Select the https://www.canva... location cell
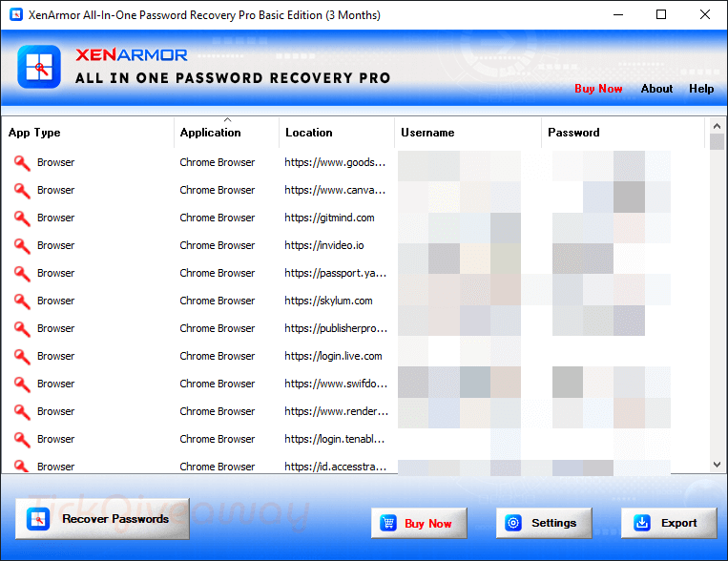Viewport: 728px width, 561px height. tap(335, 190)
